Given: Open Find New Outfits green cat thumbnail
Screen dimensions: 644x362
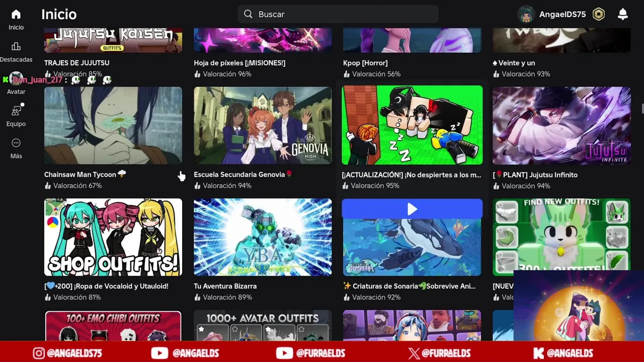Looking at the screenshot, I should point(561,234).
